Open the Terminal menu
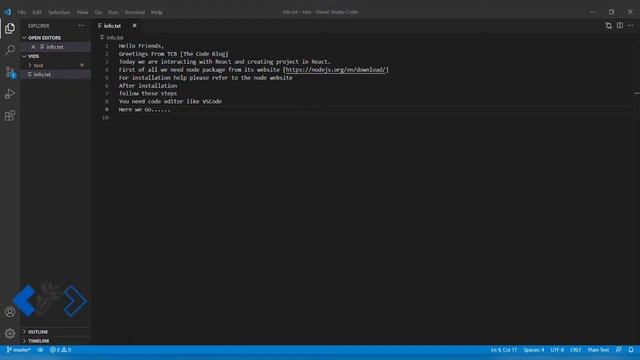This screenshot has height=360, width=640. pyautogui.click(x=135, y=12)
